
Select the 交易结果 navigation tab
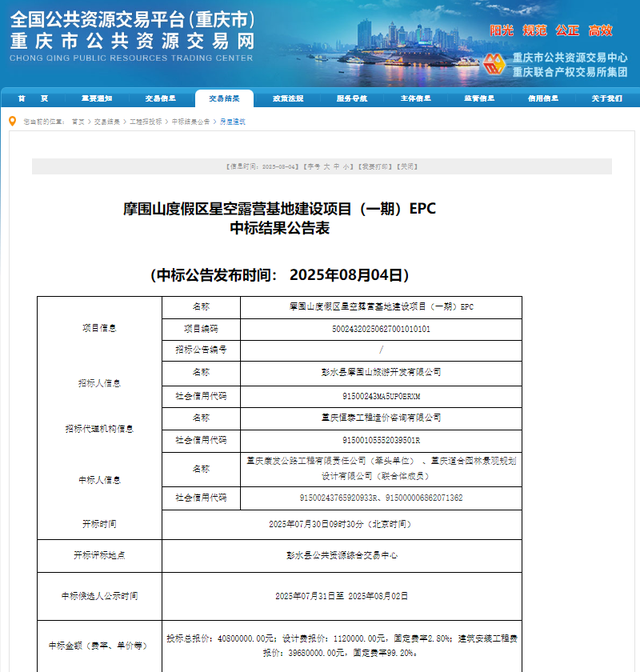tap(224, 99)
